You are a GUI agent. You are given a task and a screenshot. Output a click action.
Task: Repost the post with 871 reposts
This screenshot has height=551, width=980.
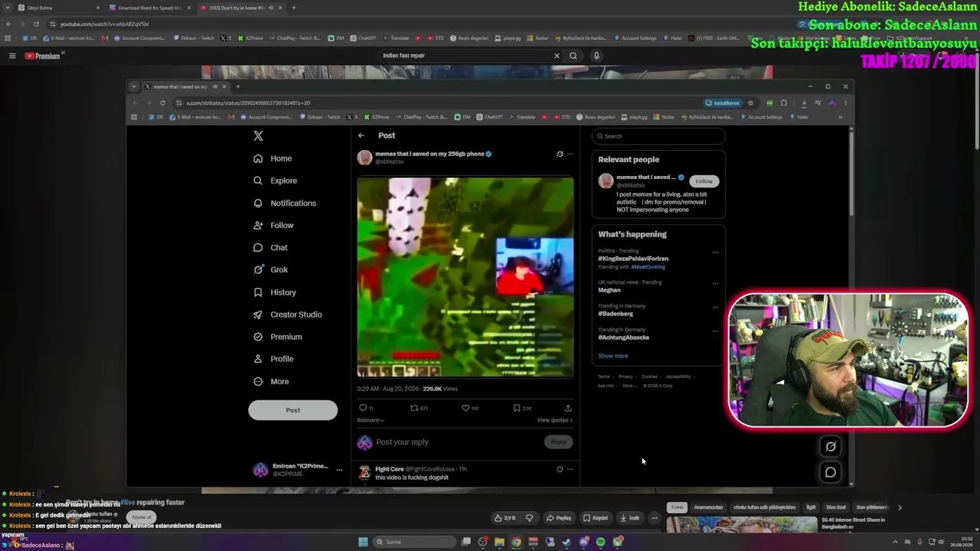pyautogui.click(x=414, y=408)
